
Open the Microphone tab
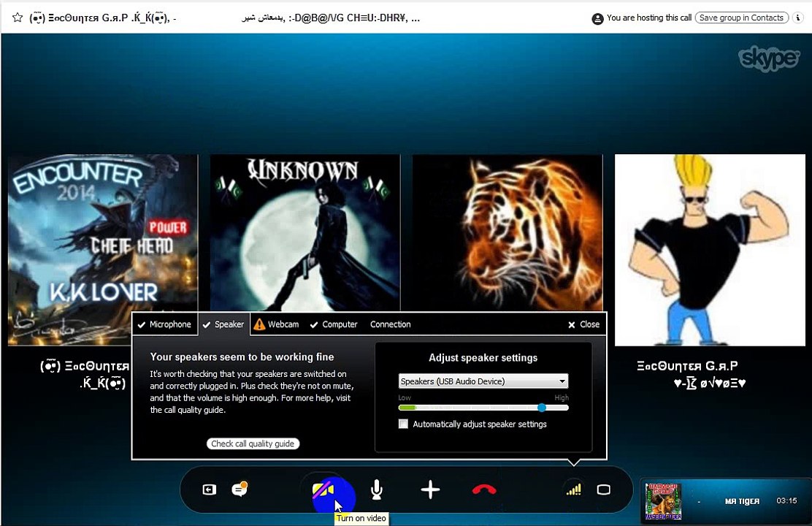pyautogui.click(x=165, y=324)
